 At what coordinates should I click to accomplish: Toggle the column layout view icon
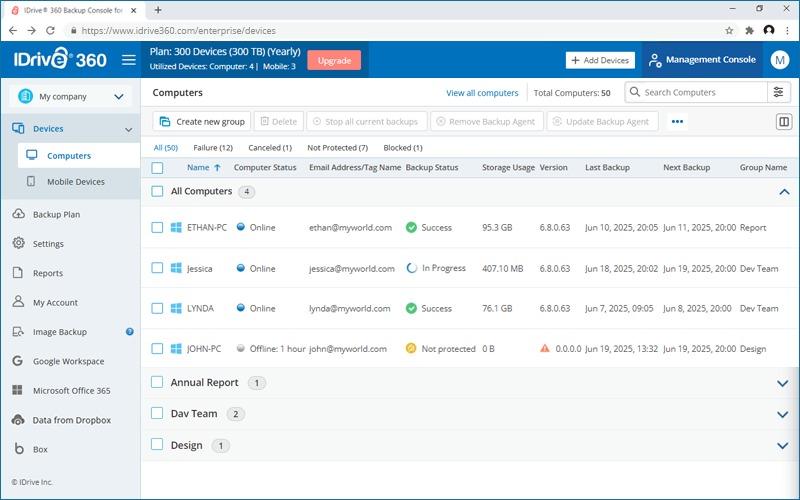pyautogui.click(x=784, y=122)
